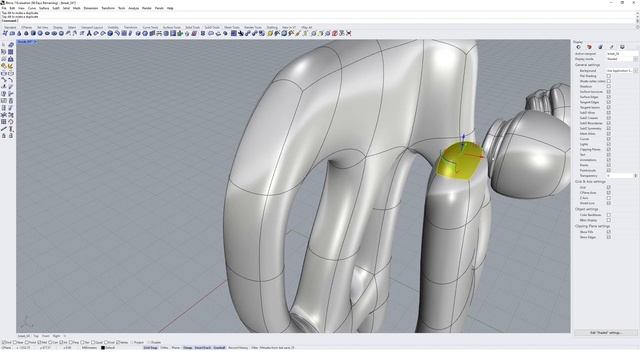Toggle SmartTrack in status bar
640x360 pixels.
[202, 348]
